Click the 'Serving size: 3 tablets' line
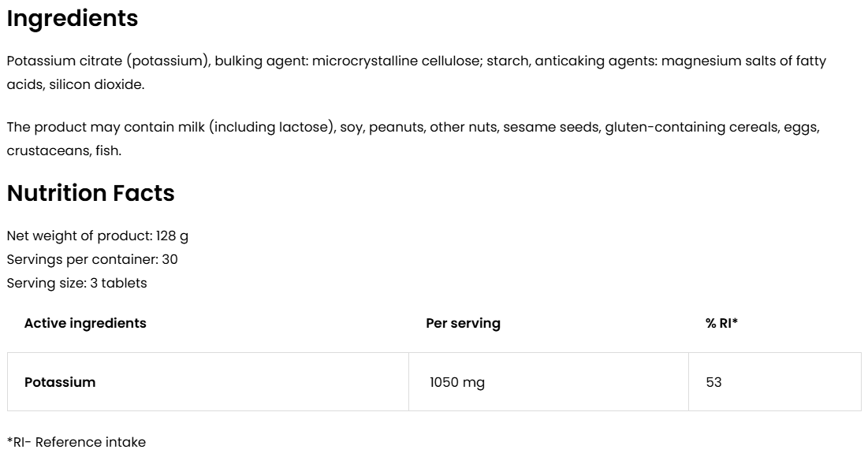This screenshot has height=453, width=868. click(76, 283)
